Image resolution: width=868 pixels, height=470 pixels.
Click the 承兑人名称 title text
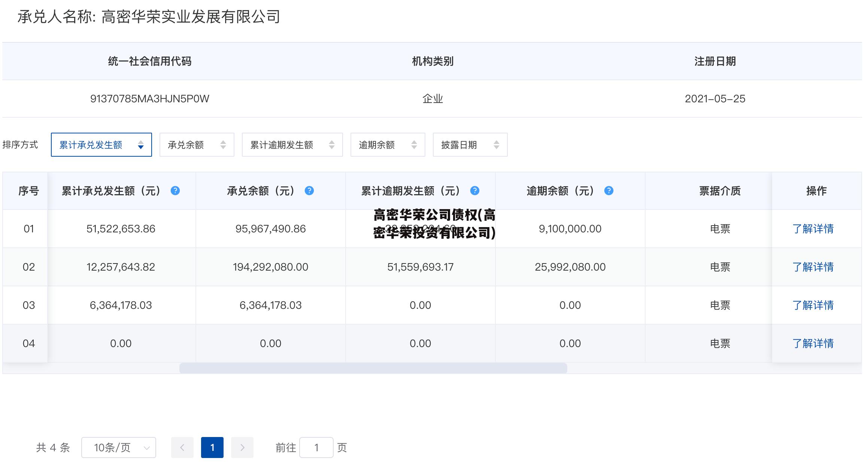[149, 16]
